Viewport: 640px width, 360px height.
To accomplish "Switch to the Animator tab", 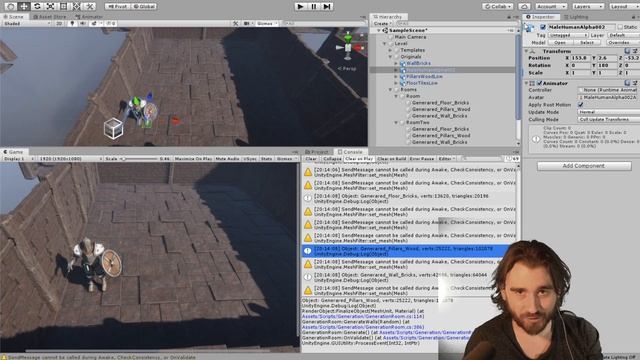I will (x=89, y=17).
